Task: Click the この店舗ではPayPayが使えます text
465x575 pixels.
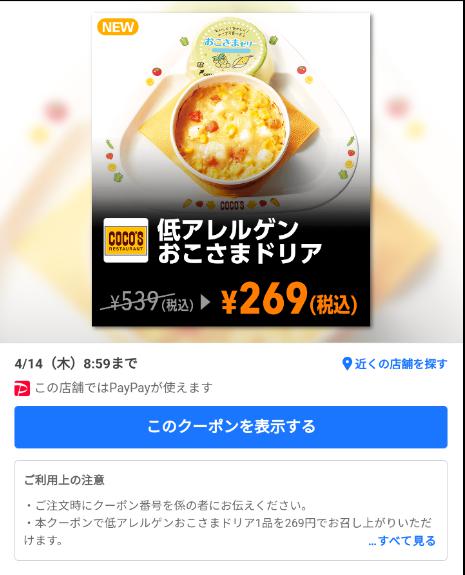Action: pos(124,388)
